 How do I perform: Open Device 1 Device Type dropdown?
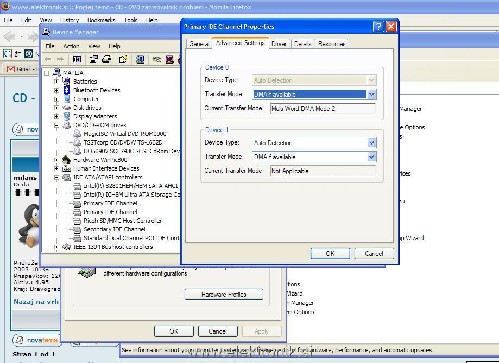tap(372, 143)
